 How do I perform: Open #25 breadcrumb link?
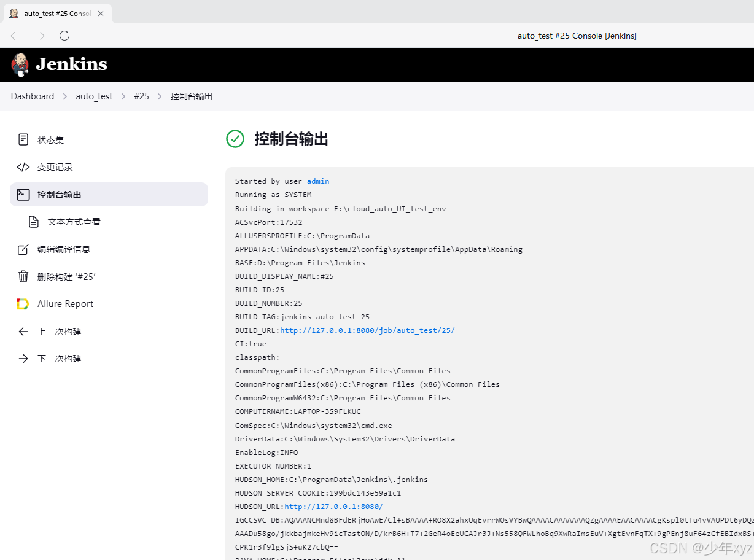click(x=141, y=96)
